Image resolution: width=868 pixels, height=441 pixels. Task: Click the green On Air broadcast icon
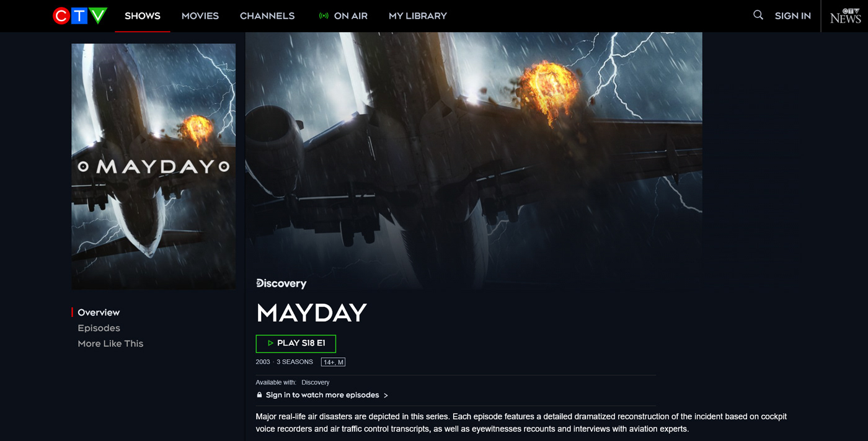324,16
